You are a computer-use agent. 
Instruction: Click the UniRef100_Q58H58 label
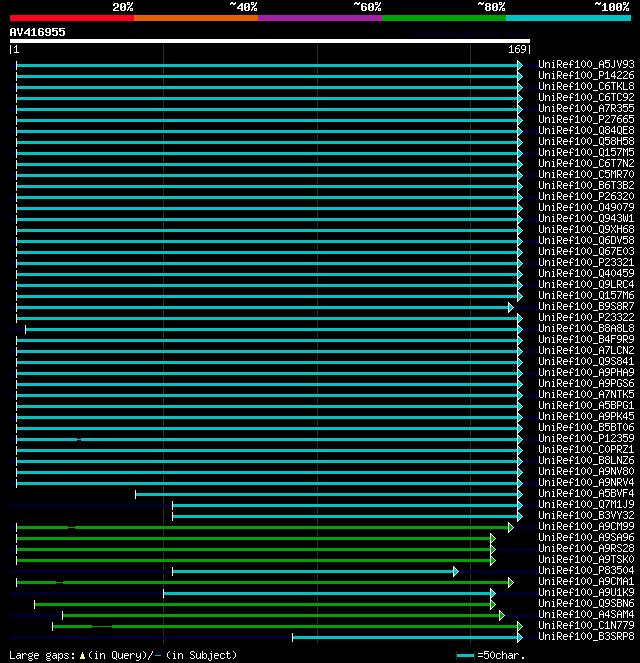[586, 142]
